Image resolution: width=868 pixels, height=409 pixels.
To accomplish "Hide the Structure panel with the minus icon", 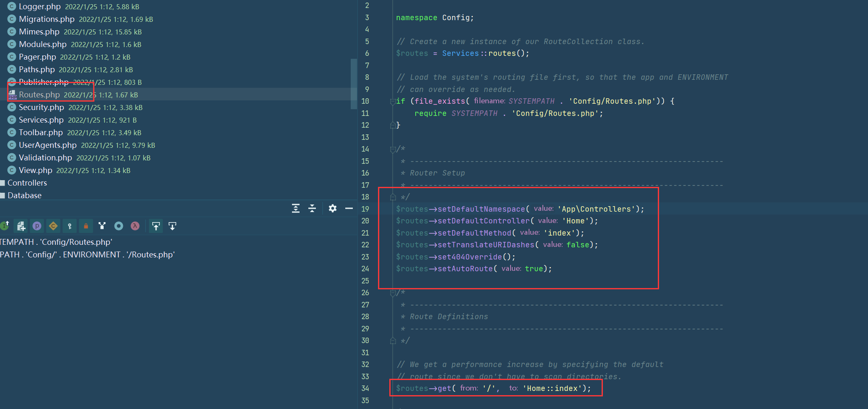I will pyautogui.click(x=349, y=208).
